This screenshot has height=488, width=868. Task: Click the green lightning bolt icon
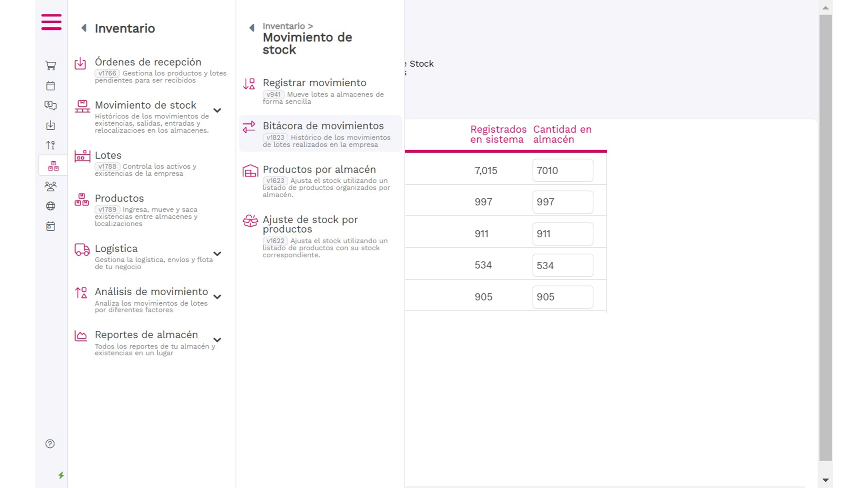click(61, 475)
